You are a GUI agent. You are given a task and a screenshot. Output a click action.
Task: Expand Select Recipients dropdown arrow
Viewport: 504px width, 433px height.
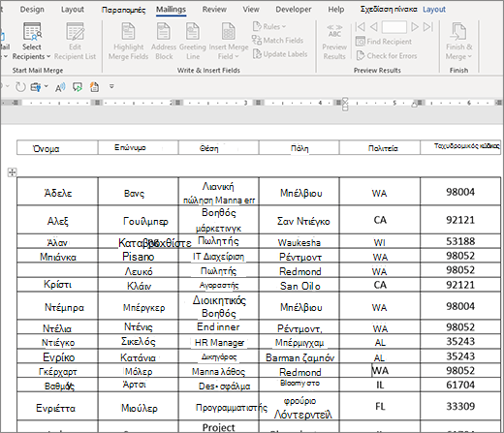(48, 57)
